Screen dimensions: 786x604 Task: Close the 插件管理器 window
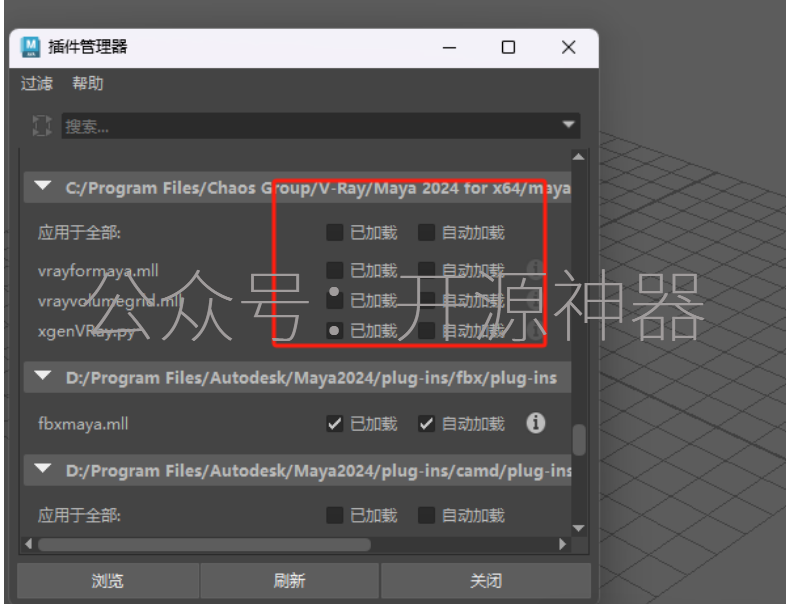pos(568,48)
